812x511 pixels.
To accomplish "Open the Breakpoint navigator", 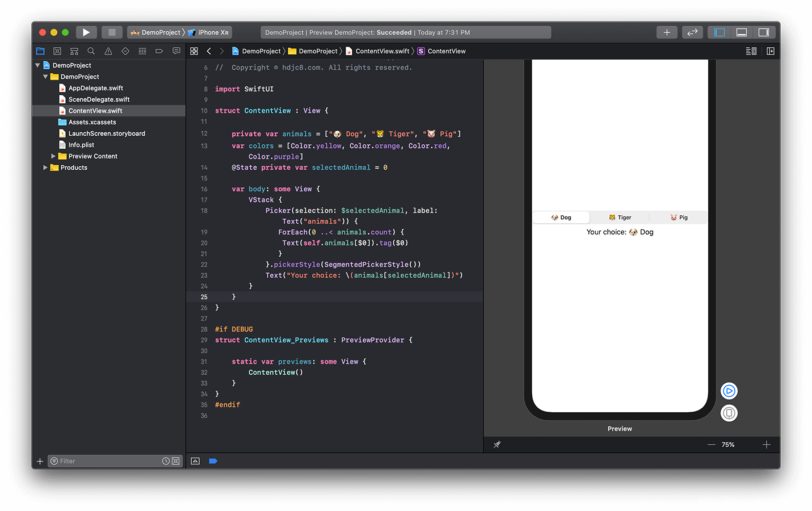I will pos(159,51).
